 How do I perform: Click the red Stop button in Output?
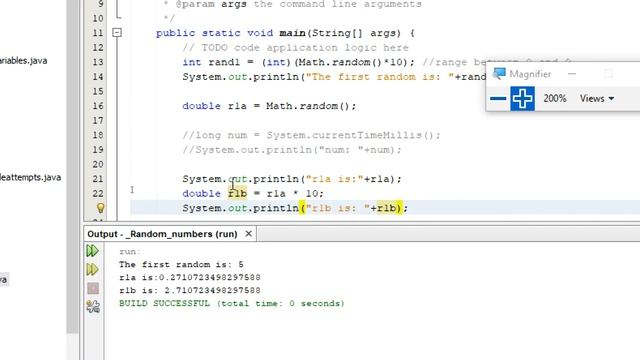click(x=93, y=289)
